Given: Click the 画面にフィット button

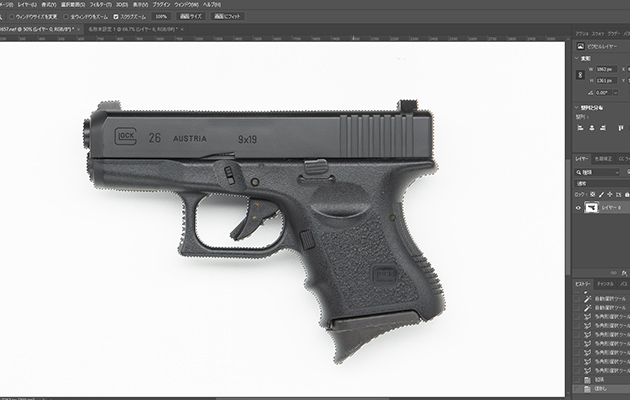Looking at the screenshot, I should coord(224,17).
